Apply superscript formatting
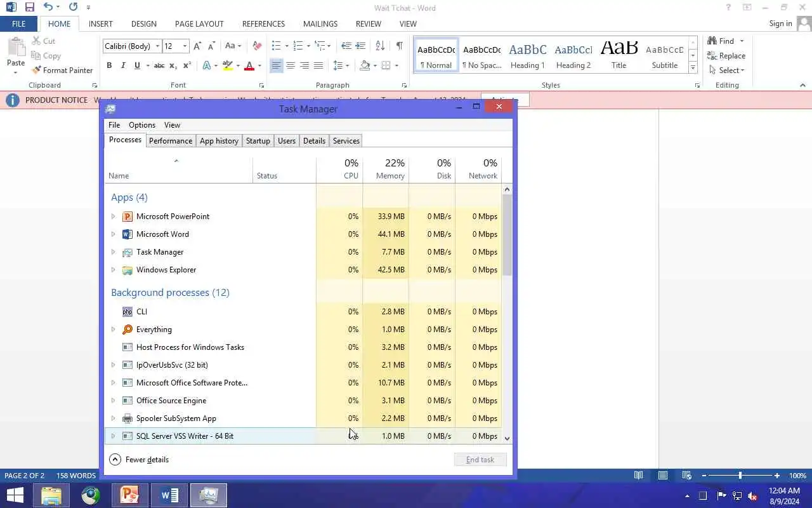Screen dimensions: 812x508 pos(187,65)
